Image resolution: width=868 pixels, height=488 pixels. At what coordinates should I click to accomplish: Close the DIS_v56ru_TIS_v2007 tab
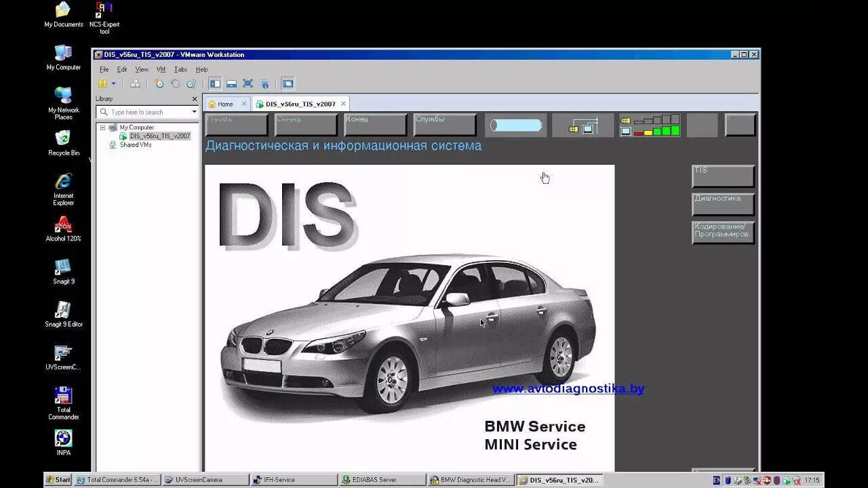[x=343, y=104]
